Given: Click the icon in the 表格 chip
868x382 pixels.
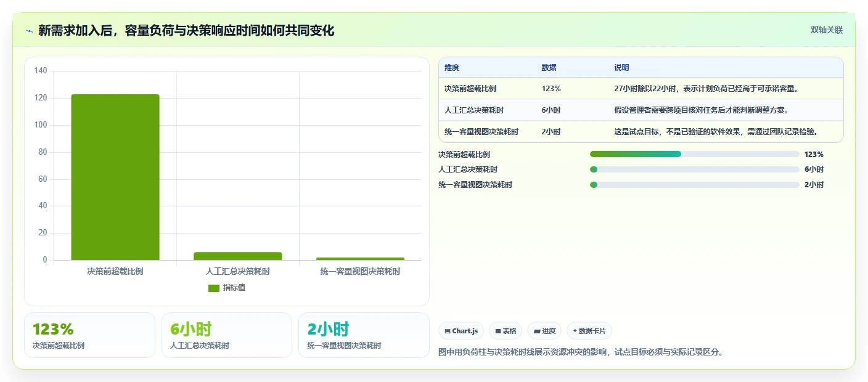Looking at the screenshot, I should [498, 331].
